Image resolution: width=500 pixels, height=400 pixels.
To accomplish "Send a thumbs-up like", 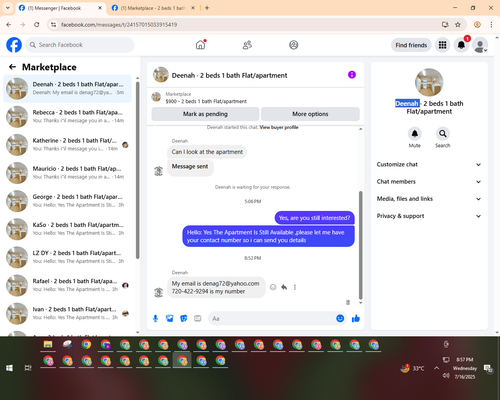I will (356, 318).
